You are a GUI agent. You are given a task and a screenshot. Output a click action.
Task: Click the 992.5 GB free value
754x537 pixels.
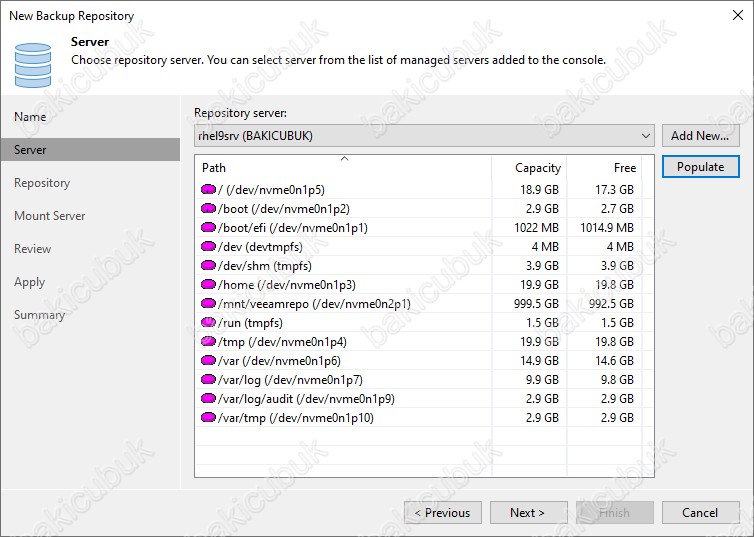(611, 304)
